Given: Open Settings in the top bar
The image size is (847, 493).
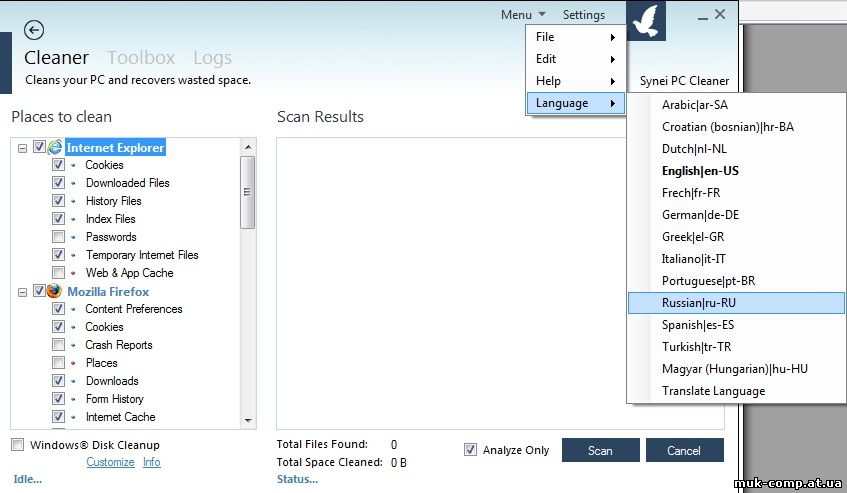Looking at the screenshot, I should (583, 15).
